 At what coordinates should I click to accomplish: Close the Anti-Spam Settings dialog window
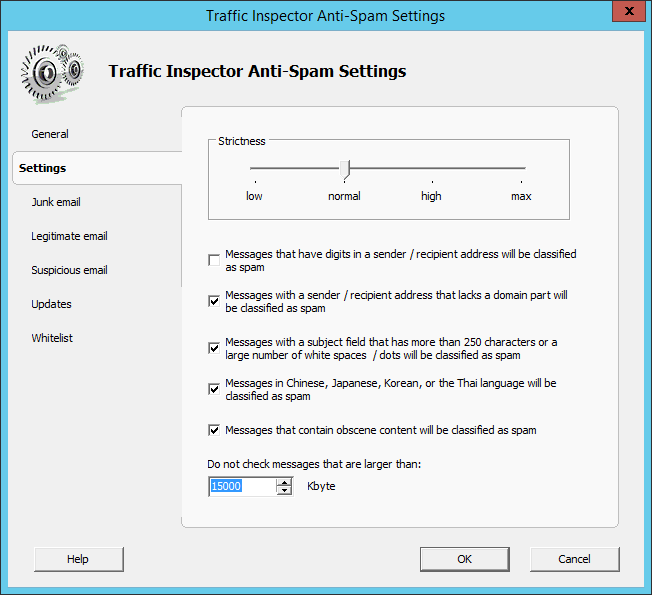pyautogui.click(x=626, y=13)
